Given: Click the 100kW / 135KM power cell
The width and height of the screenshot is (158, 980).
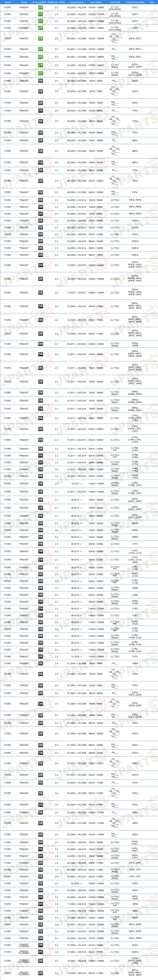Looking at the screenshot, I should [96, 344].
